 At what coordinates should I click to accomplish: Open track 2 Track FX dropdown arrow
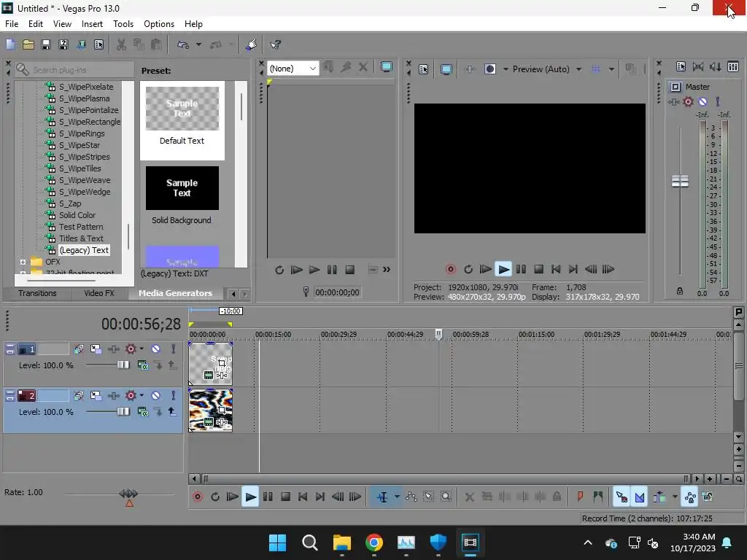click(x=142, y=394)
